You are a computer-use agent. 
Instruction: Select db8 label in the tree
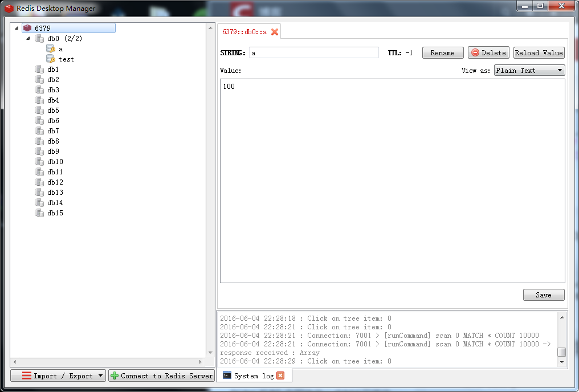coord(53,141)
